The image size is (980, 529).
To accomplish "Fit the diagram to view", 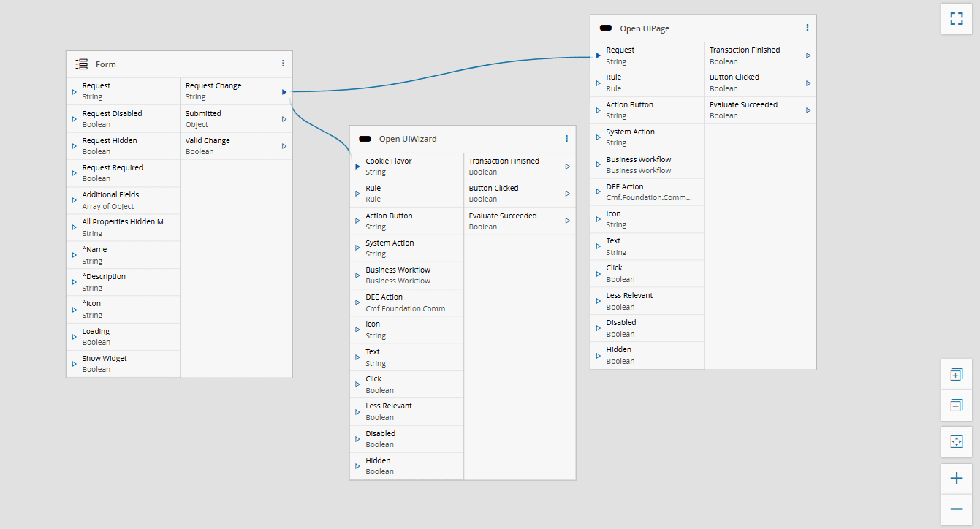I will click(956, 442).
